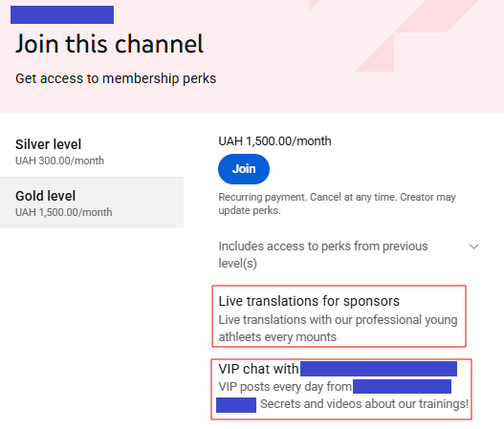Image resolution: width=504 pixels, height=429 pixels.
Task: Select the Silver level membership tier
Action: pos(92,152)
